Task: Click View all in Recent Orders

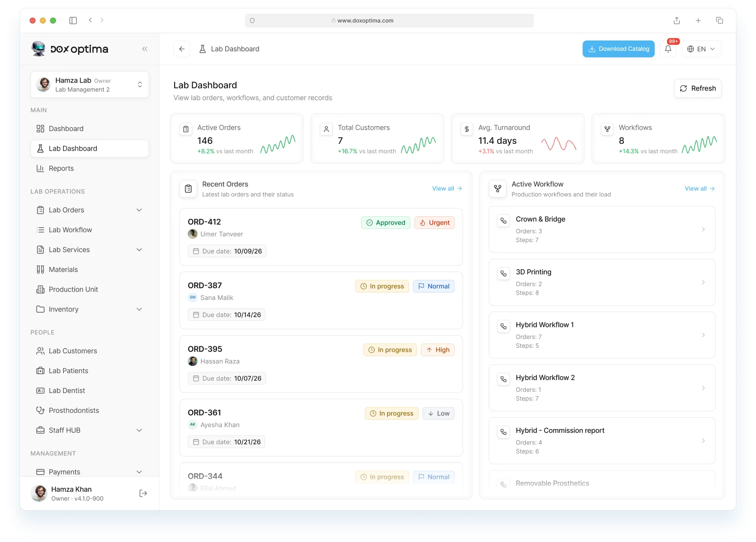Action: tap(447, 188)
